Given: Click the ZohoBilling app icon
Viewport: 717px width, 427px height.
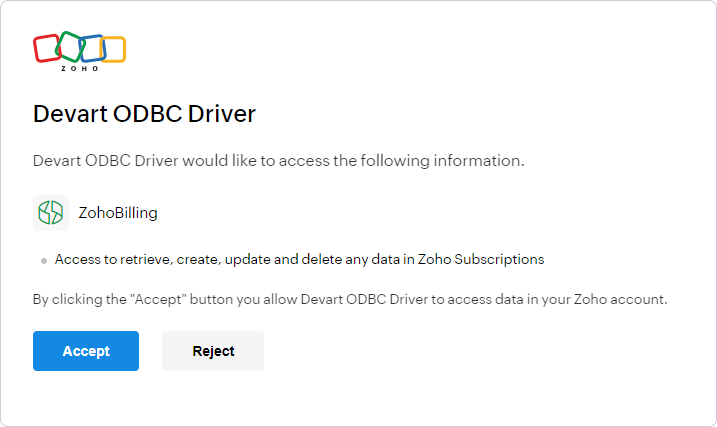Looking at the screenshot, I should coord(50,212).
